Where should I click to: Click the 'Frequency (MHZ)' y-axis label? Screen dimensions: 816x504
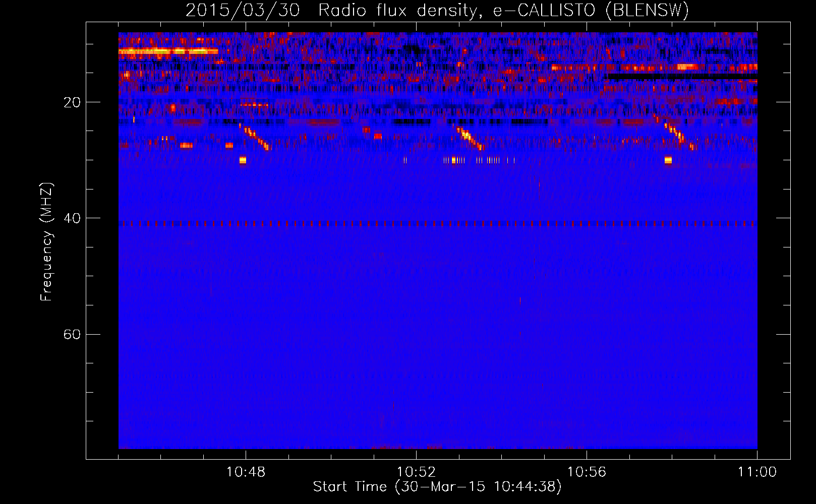[46, 242]
